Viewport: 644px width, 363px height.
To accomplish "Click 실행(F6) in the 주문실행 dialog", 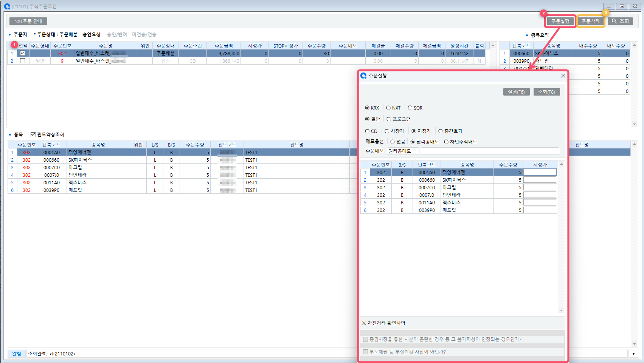I will [x=516, y=92].
